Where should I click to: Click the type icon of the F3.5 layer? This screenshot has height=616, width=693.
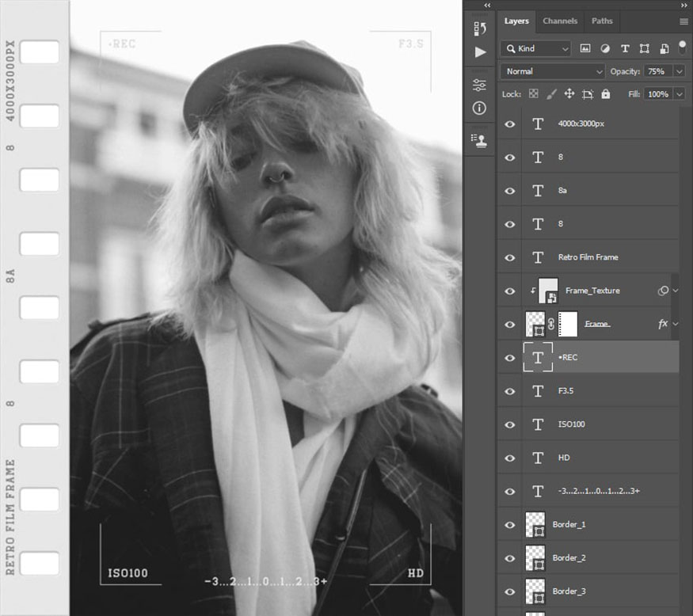(x=538, y=390)
